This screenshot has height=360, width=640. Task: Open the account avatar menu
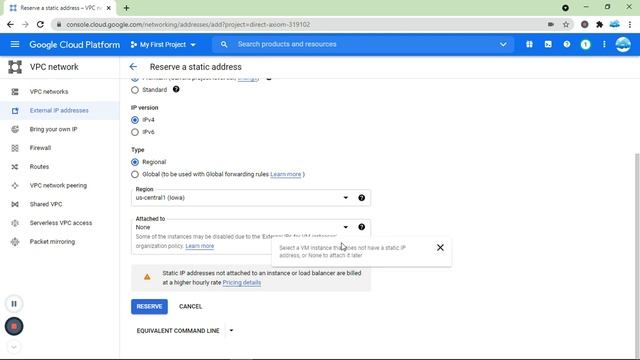click(x=623, y=44)
